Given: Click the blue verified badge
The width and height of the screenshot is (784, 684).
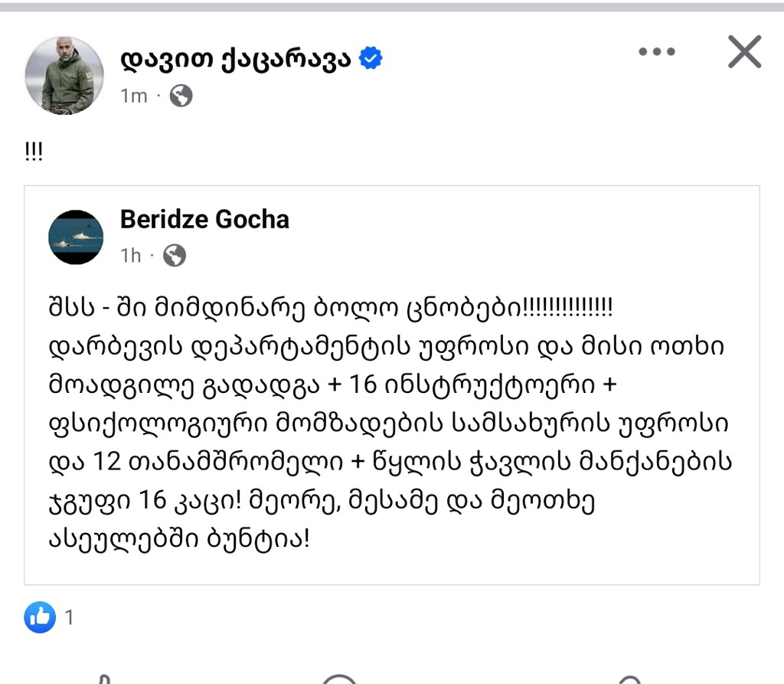Looking at the screenshot, I should click(x=371, y=59).
